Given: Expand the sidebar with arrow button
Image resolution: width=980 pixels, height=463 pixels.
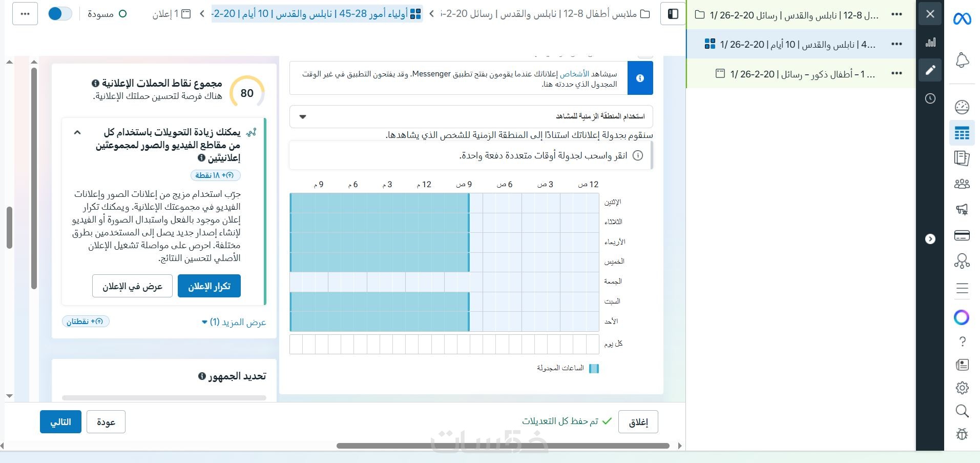Looking at the screenshot, I should click(x=930, y=239).
